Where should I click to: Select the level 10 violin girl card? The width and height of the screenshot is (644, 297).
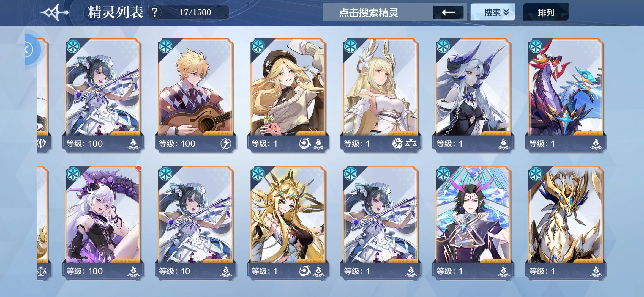coord(195,223)
